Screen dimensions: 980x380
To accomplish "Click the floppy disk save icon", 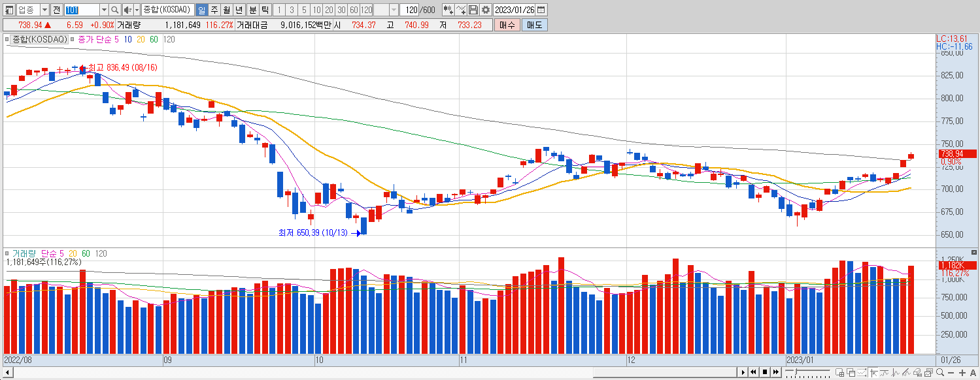I will click(x=473, y=10).
